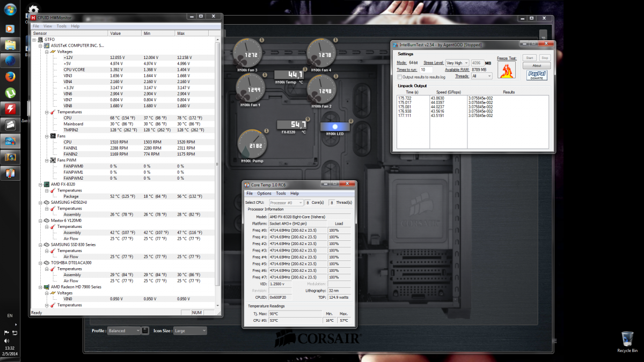Open Windows Media Player from taskbar
644x362 pixels.
click(x=10, y=28)
